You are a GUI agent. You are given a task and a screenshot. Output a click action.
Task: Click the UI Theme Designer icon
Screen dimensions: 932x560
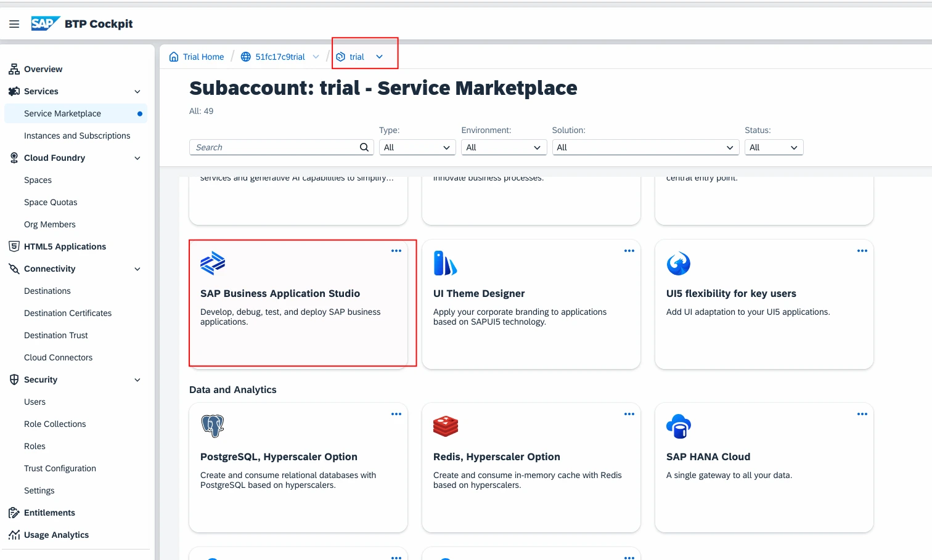(x=445, y=263)
